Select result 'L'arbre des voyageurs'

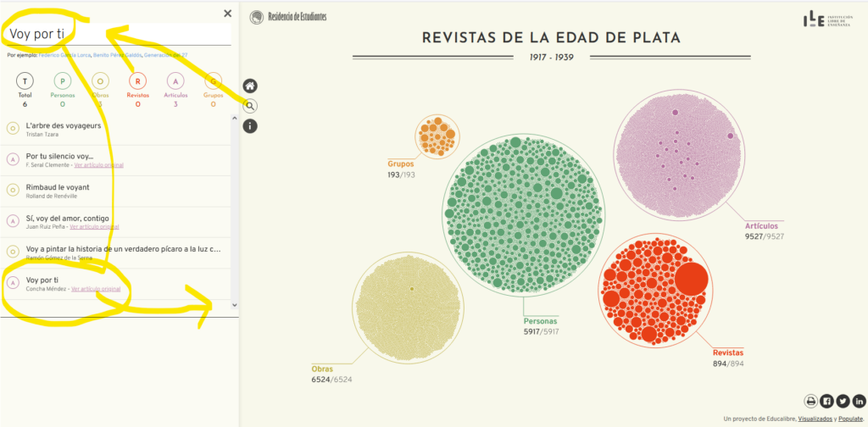coord(64,125)
